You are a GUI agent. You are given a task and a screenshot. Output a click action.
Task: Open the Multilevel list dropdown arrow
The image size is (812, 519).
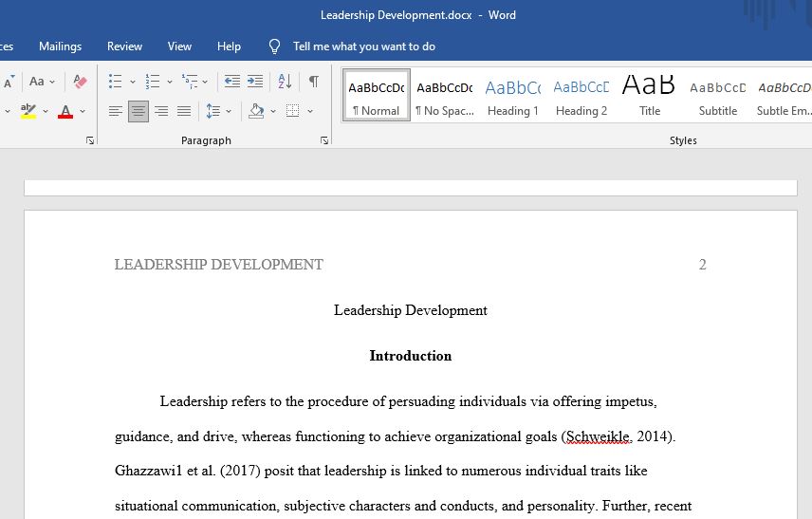pyautogui.click(x=205, y=82)
